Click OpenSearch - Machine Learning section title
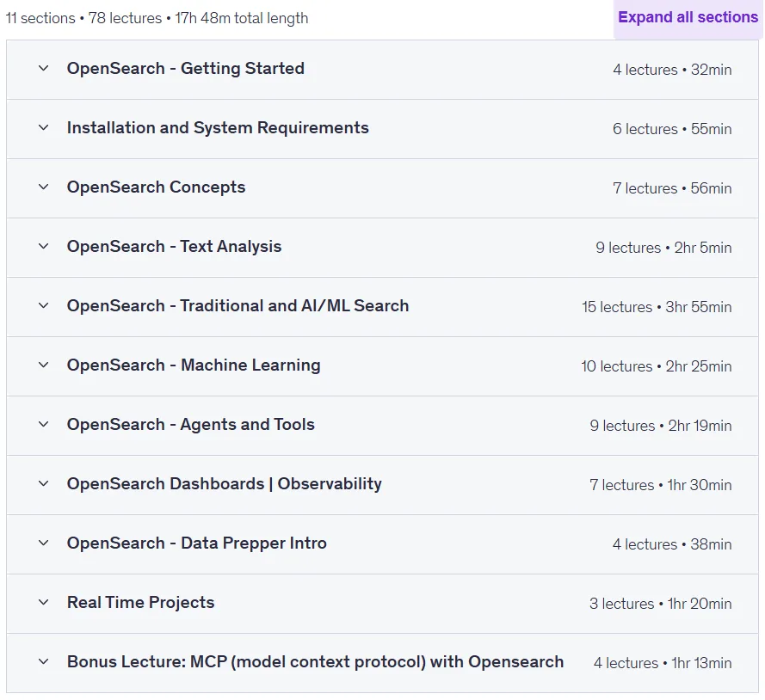This screenshot has width=765, height=700. (x=194, y=365)
